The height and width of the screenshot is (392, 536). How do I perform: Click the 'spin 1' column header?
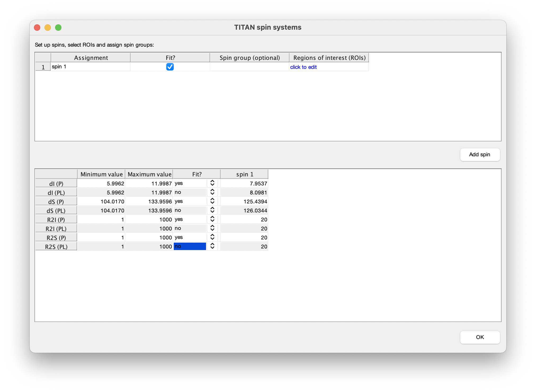(244, 174)
